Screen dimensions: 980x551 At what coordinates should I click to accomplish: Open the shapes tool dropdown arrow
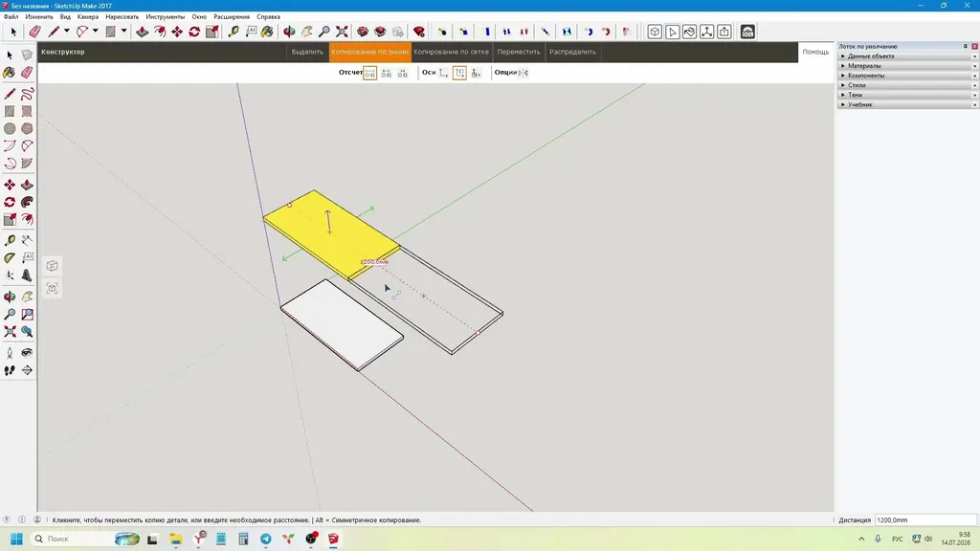(x=123, y=32)
